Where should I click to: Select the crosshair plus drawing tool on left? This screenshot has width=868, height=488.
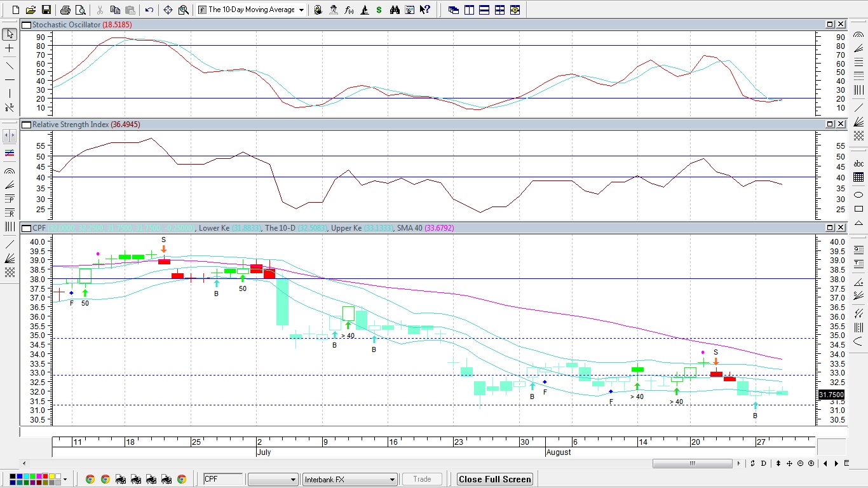click(x=10, y=48)
